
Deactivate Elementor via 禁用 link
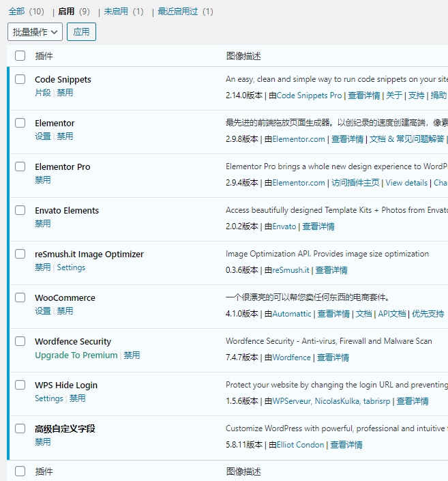click(65, 136)
